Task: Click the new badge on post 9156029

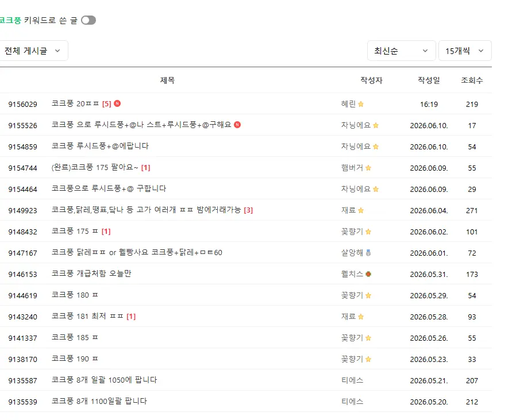Action: pyautogui.click(x=117, y=103)
